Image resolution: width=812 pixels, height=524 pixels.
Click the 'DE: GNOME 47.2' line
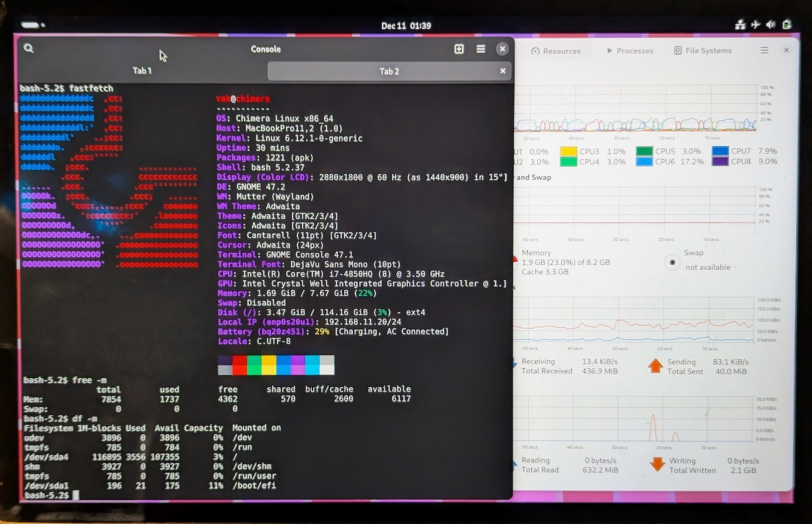pyautogui.click(x=251, y=186)
